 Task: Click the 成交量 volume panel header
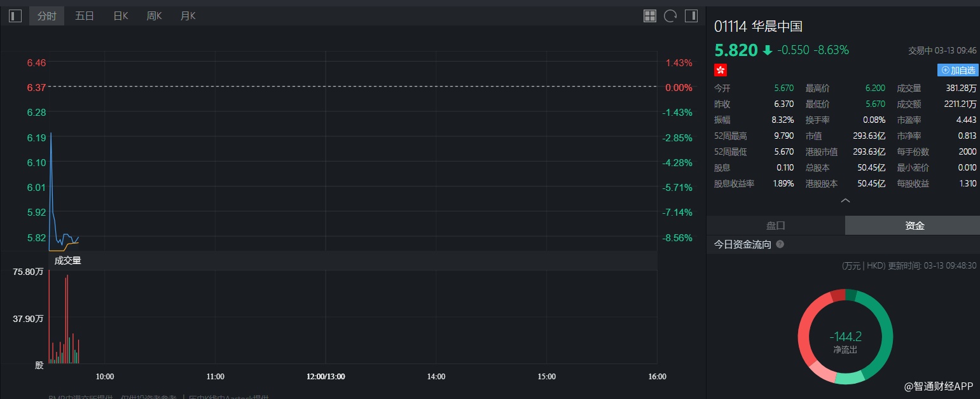(x=67, y=260)
